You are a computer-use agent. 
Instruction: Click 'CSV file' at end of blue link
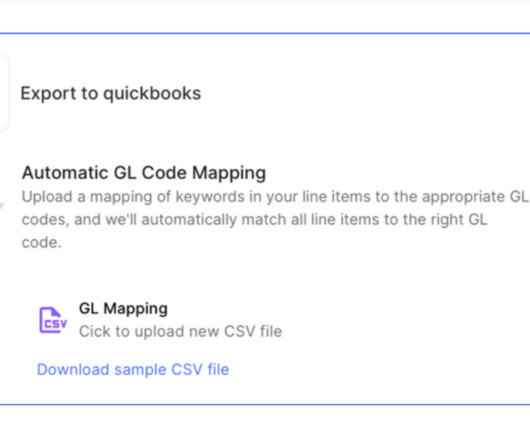click(x=200, y=369)
